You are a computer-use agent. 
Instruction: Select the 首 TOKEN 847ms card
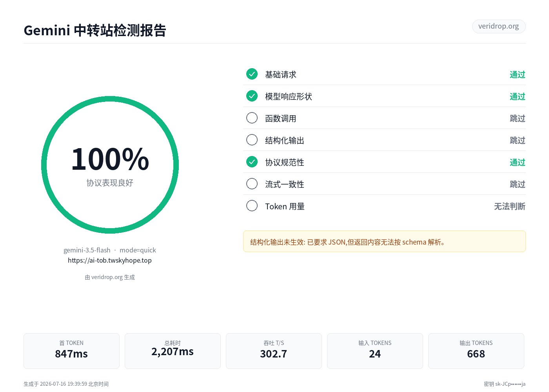tap(71, 351)
